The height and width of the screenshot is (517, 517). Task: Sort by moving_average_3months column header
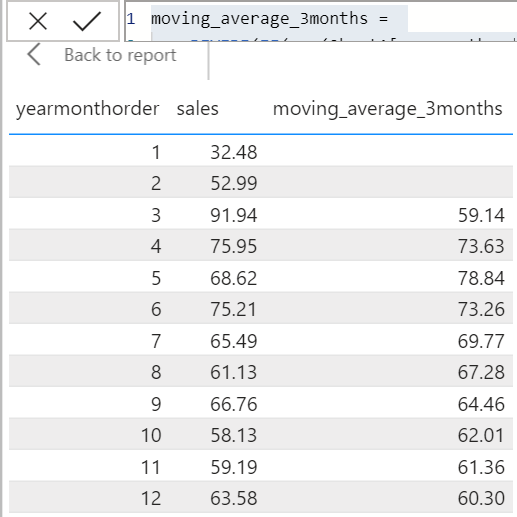(388, 109)
